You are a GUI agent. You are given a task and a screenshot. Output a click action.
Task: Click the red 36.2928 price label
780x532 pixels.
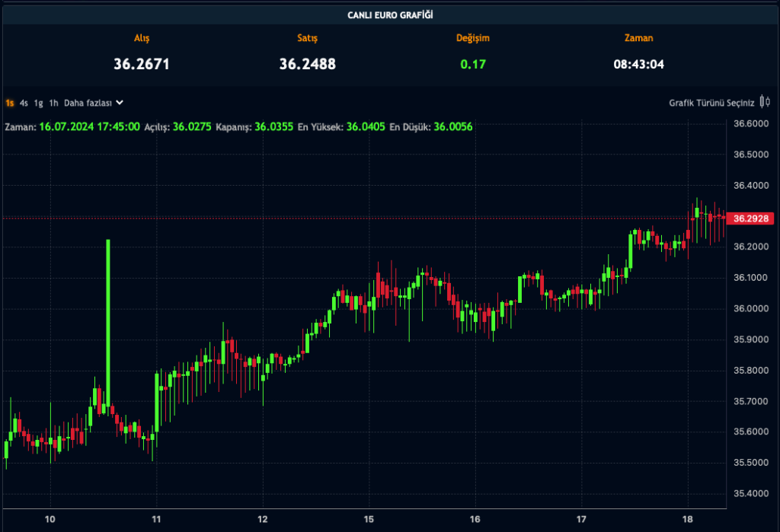(x=750, y=218)
